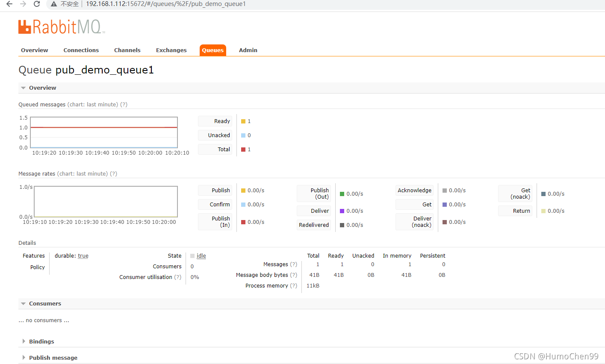This screenshot has height=364, width=605.
Task: Go to the Exchanges tab
Action: click(x=171, y=50)
